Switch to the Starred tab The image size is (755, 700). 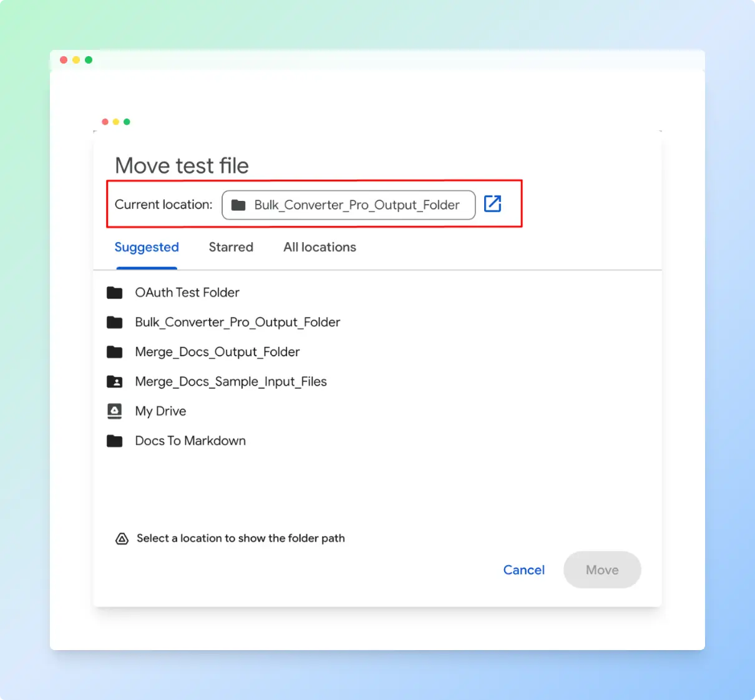(x=231, y=247)
